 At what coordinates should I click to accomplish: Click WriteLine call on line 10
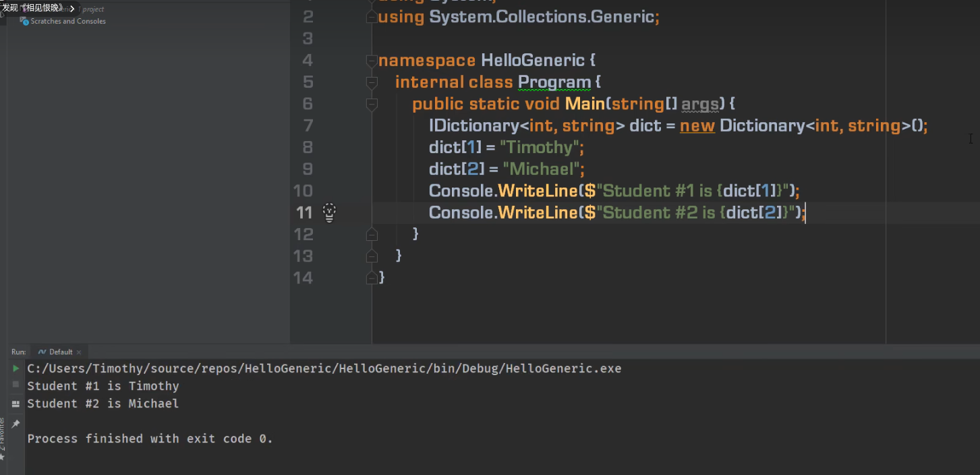pyautogui.click(x=538, y=190)
